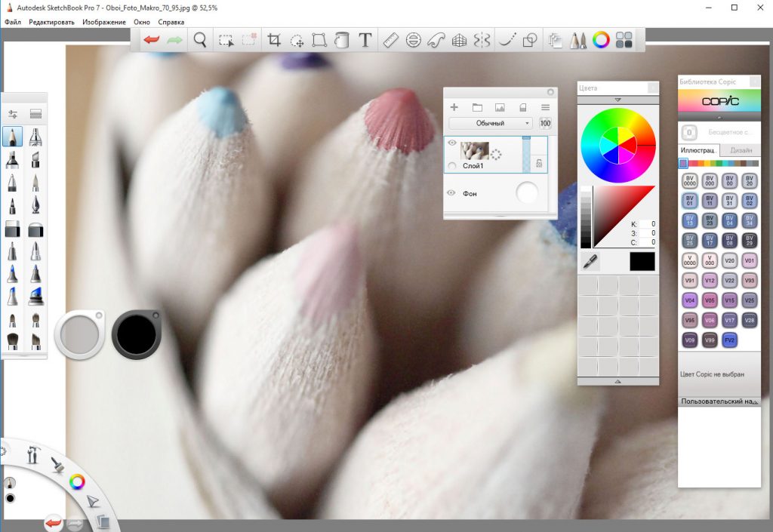Open the layers panel hamburger menu

click(544, 108)
